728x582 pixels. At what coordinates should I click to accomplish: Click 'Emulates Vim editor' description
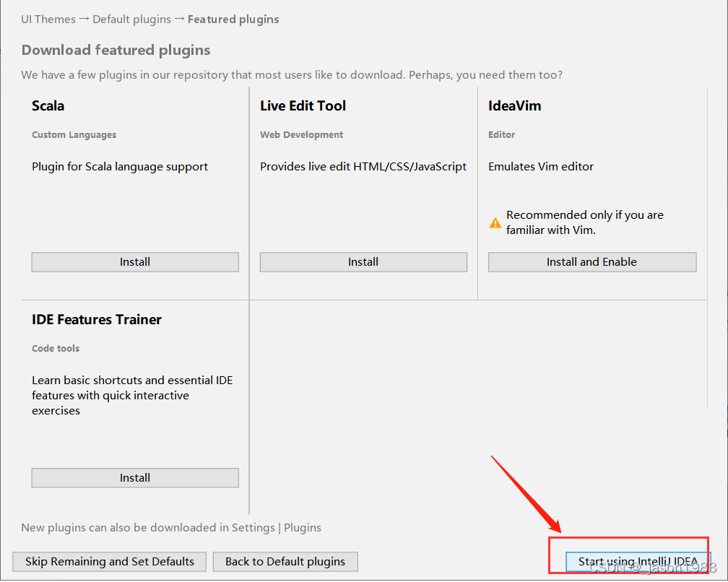541,167
